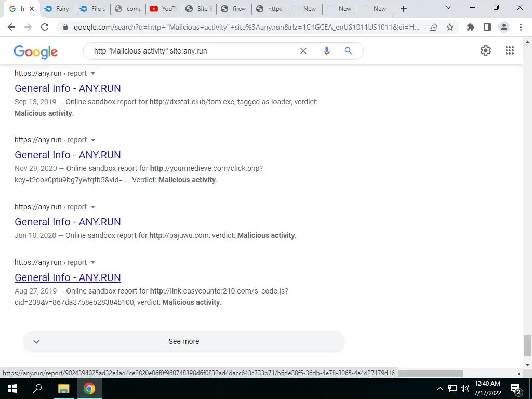Switch to the Site E tab

click(x=199, y=9)
